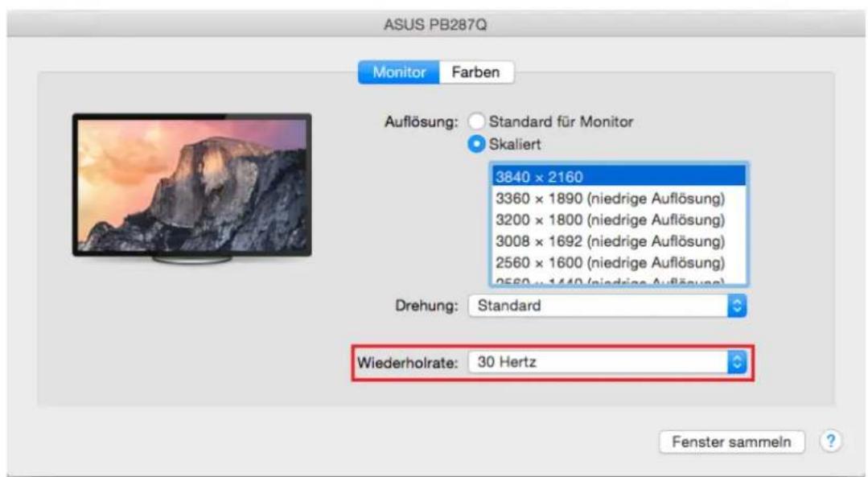Open the Drehung dropdown showing Standard
Image resolution: width=868 pixels, height=477 pixels.
[607, 306]
